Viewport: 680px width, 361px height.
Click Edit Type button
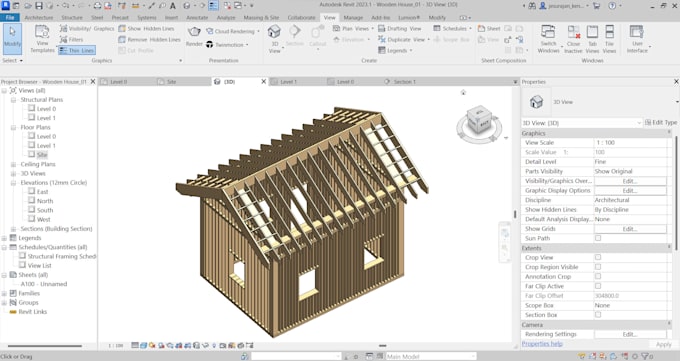pyautogui.click(x=661, y=123)
